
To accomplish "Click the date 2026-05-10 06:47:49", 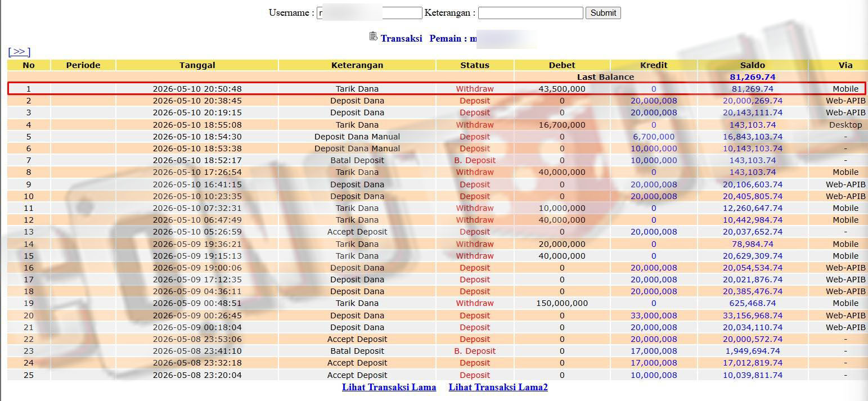I will tap(197, 220).
